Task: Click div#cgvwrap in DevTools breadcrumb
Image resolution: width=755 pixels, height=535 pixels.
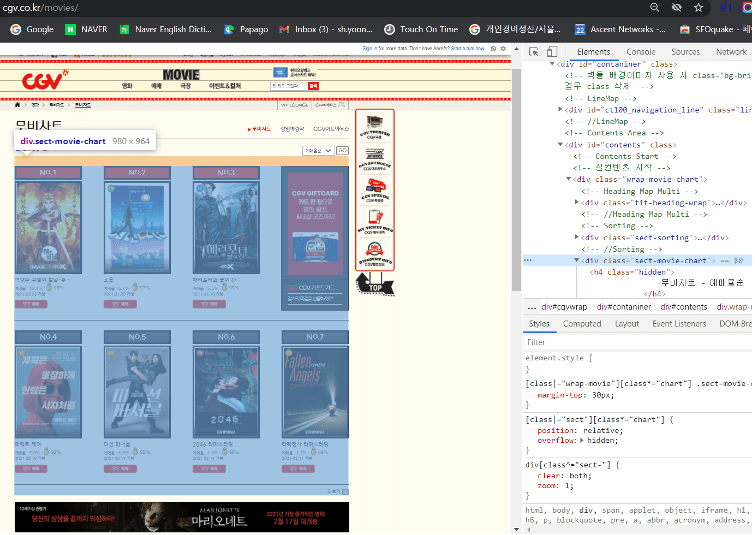Action: 564,307
